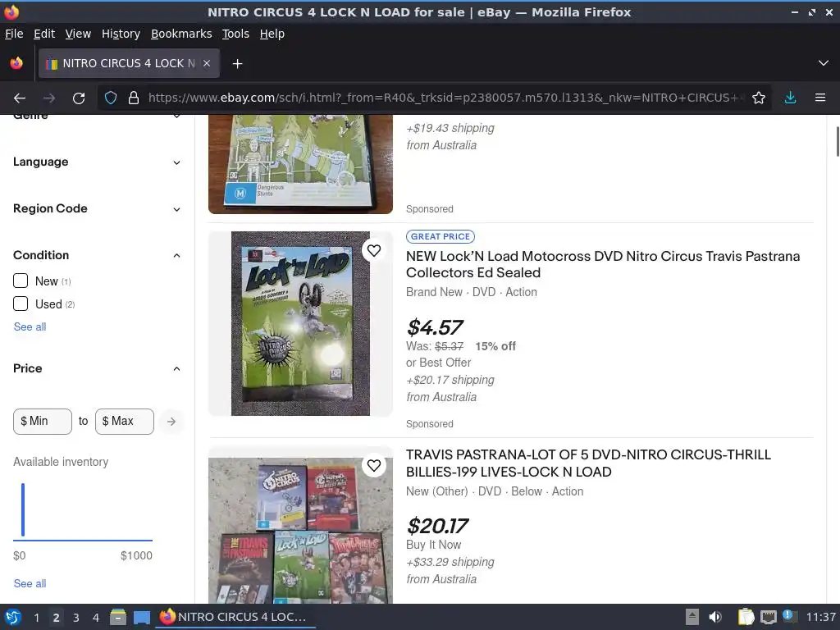The width and height of the screenshot is (840, 630).
Task: Click the $20.17 listing price
Action: tap(438, 526)
